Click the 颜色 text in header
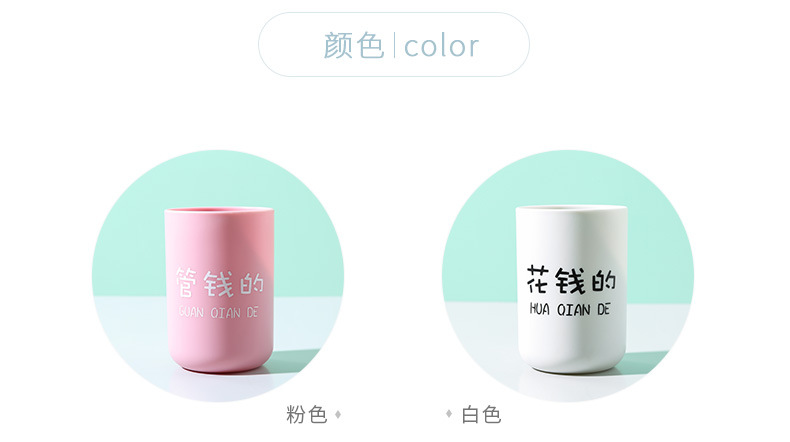 tap(353, 45)
